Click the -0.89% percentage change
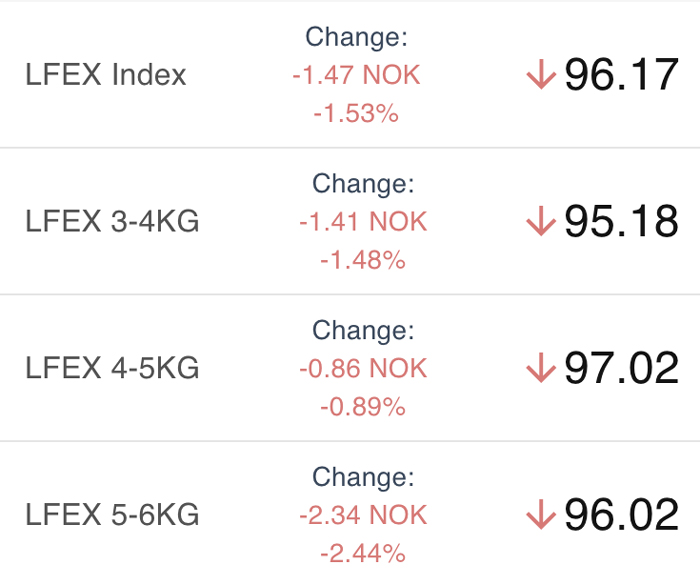Screen dimensions: 700x585 (363, 407)
